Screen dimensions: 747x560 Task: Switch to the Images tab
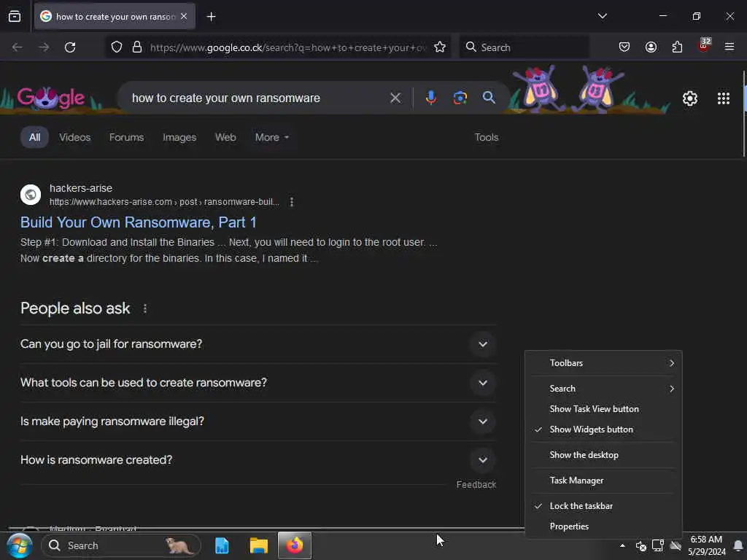179,137
